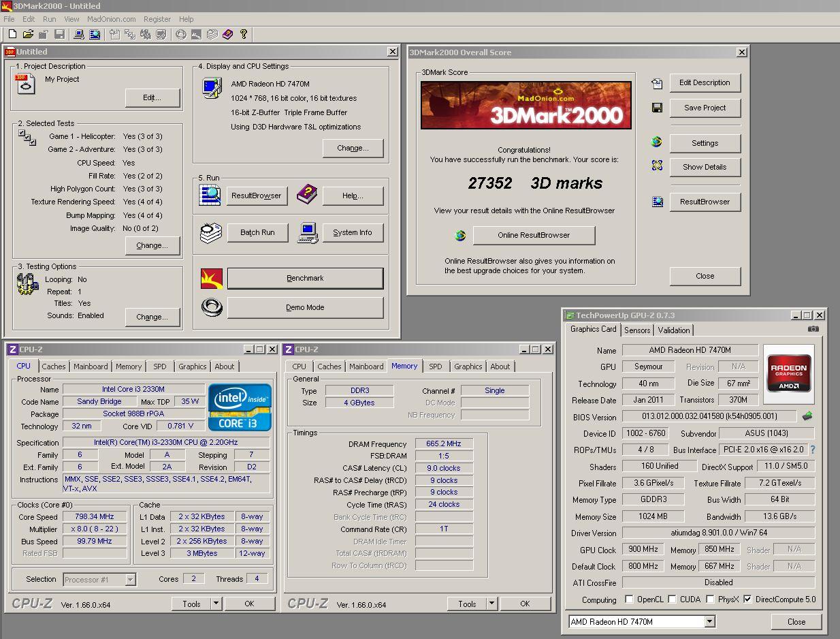This screenshot has height=639, width=840.
Task: Open the MadOnion.com menu
Action: coord(112,19)
